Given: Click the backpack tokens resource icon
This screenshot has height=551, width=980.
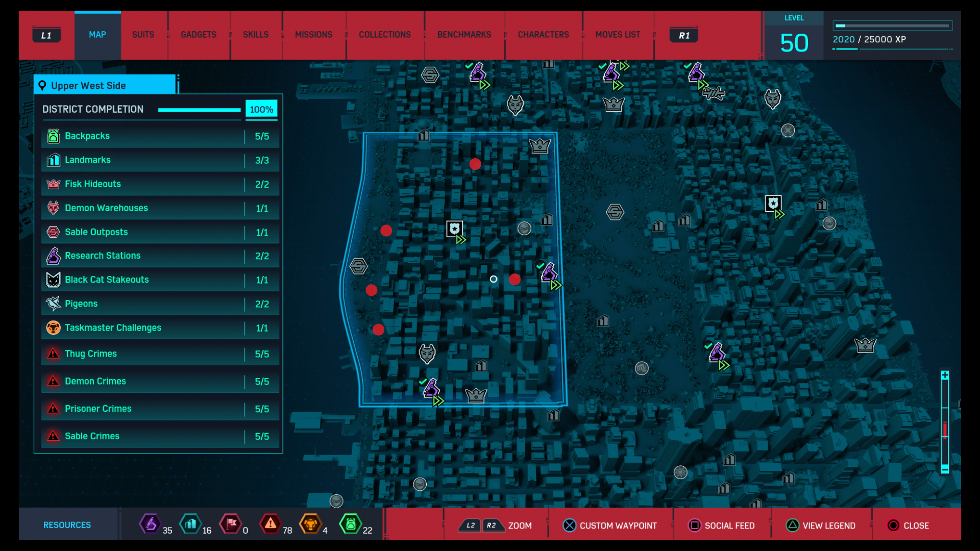Looking at the screenshot, I should (351, 524).
